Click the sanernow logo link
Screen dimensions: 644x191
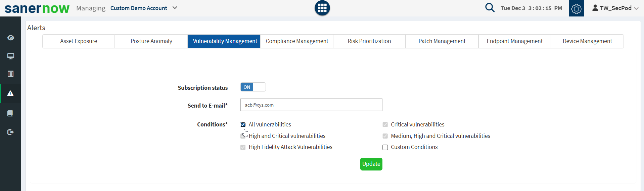(x=37, y=8)
